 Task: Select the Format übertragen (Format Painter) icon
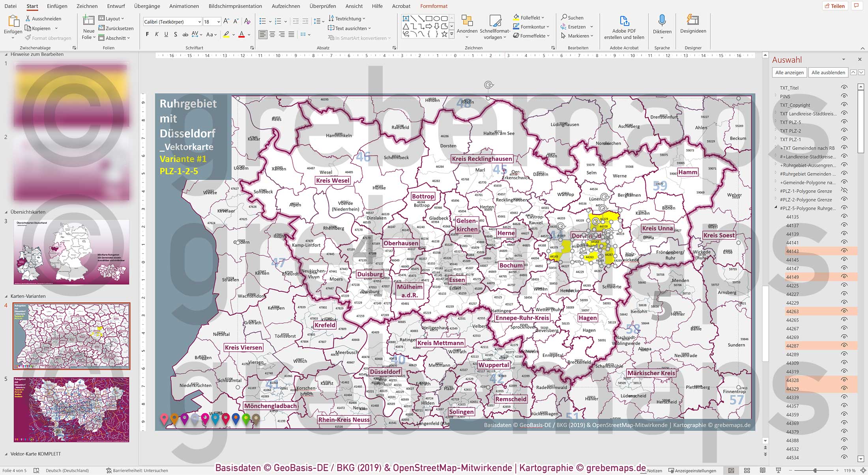(28, 38)
